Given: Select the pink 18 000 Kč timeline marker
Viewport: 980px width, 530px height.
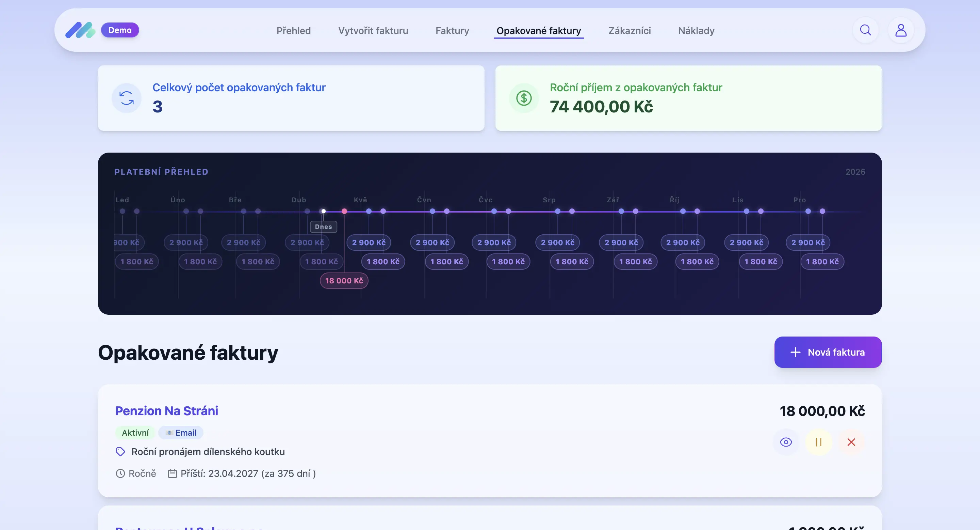Looking at the screenshot, I should [344, 281].
